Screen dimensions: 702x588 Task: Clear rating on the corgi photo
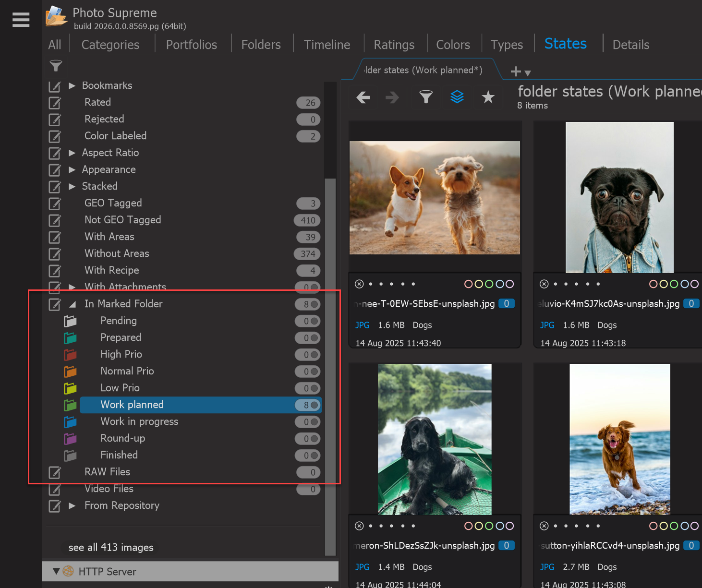click(x=359, y=284)
